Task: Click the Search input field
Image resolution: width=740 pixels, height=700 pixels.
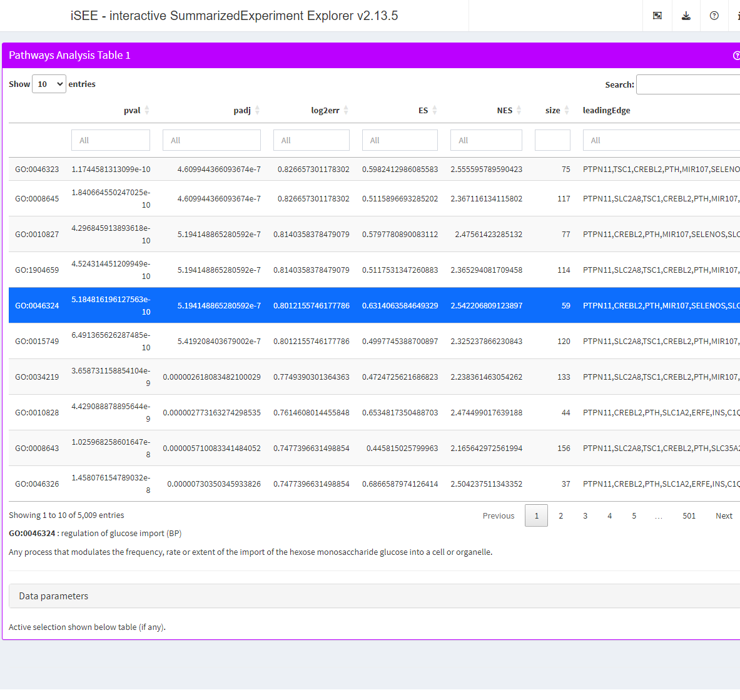Action: (688, 84)
